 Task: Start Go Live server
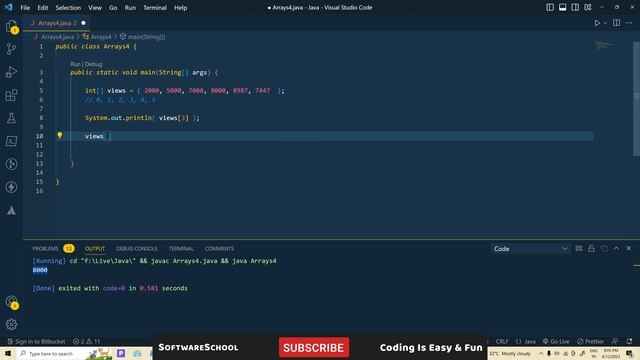pos(556,341)
